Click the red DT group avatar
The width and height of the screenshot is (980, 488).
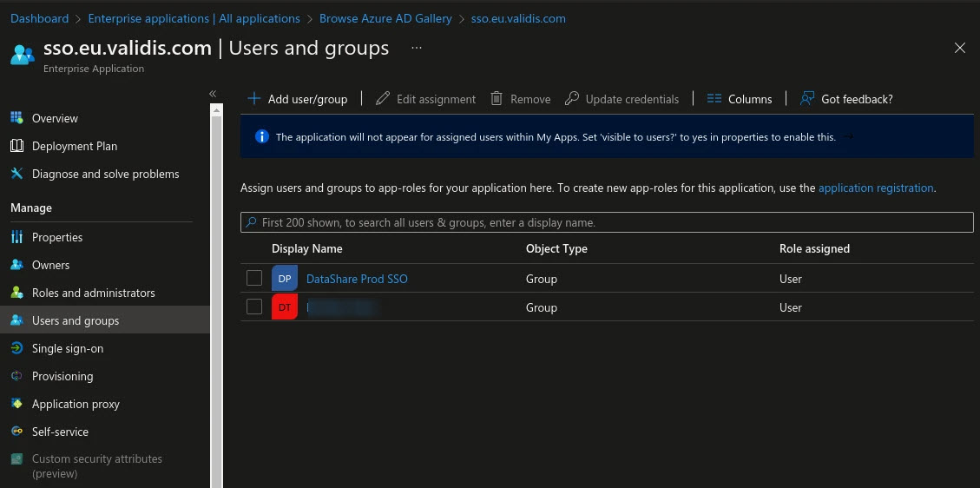coord(285,307)
